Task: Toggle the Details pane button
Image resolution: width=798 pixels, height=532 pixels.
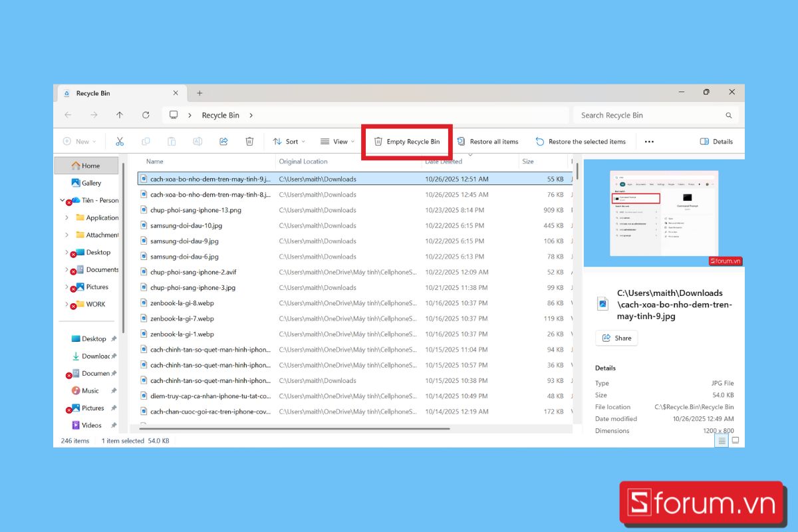Action: (716, 142)
